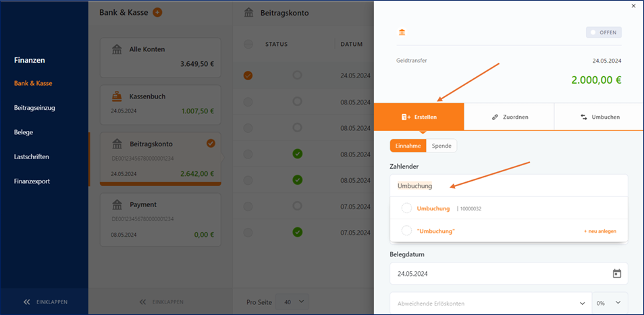Open the calendar icon in the Belegdatum field
This screenshot has width=644, height=315.
[616, 274]
